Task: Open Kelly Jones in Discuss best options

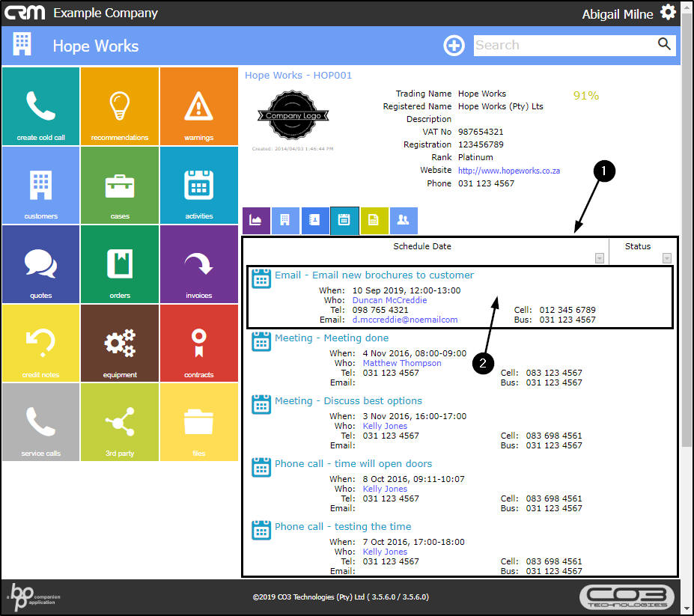Action: (x=385, y=426)
